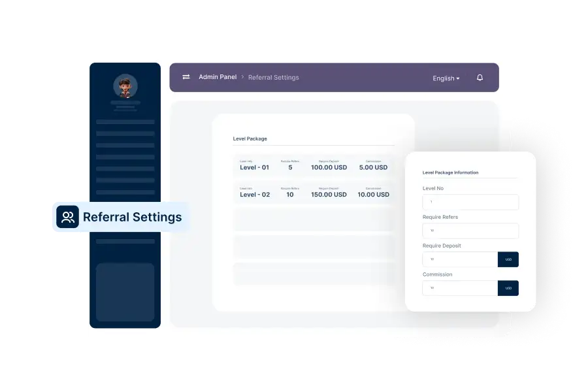Click the 100.00 USD deposit value
The image size is (588, 392).
pos(329,167)
